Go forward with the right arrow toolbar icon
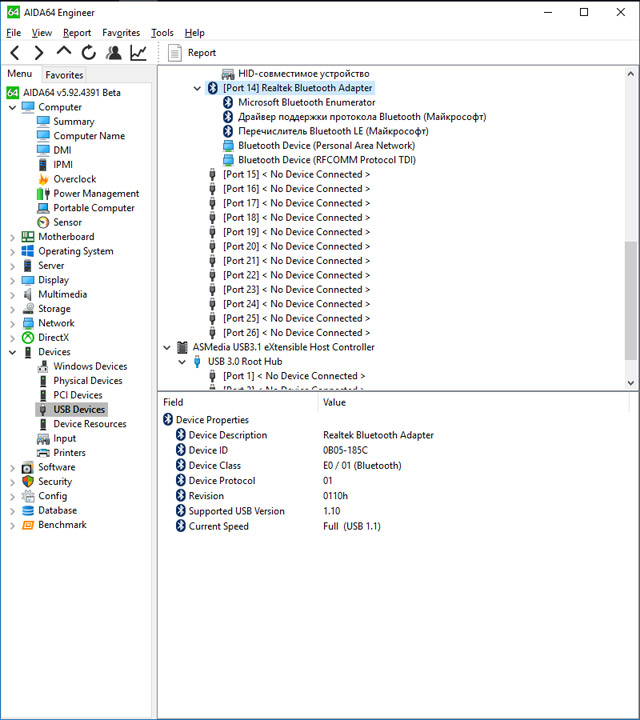 [39, 53]
